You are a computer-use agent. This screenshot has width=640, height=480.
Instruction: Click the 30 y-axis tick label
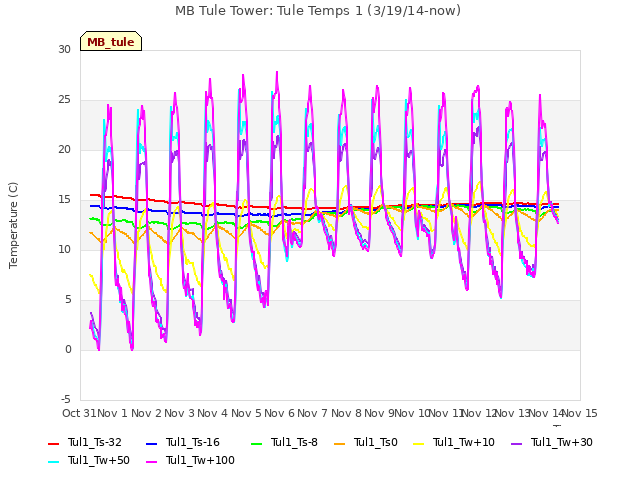pos(64,50)
